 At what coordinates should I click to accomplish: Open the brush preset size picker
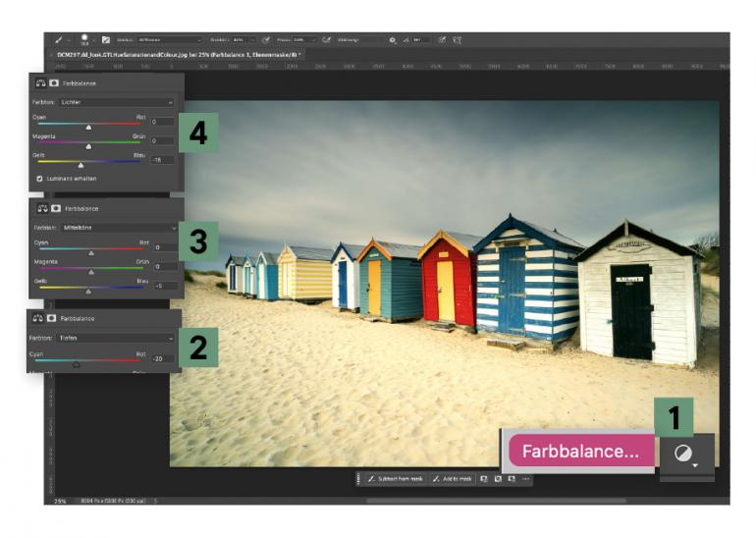tap(85, 40)
